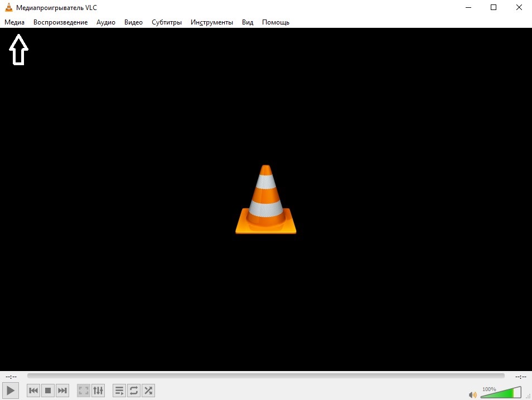
Task: Mute audio via the speaker icon
Action: [x=472, y=395]
